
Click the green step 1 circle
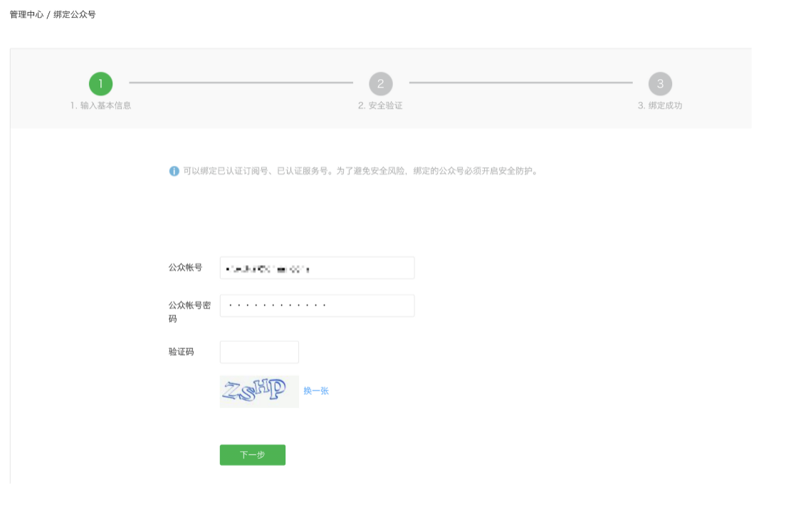(x=100, y=84)
